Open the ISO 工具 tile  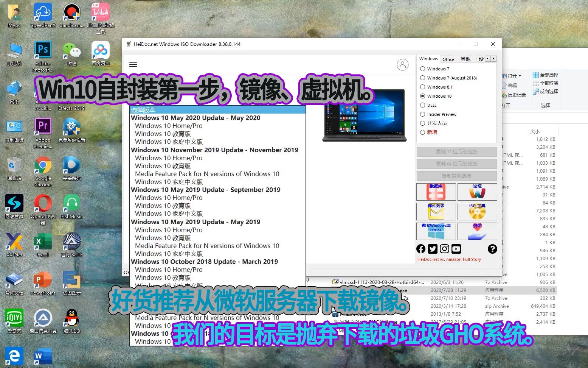[477, 212]
